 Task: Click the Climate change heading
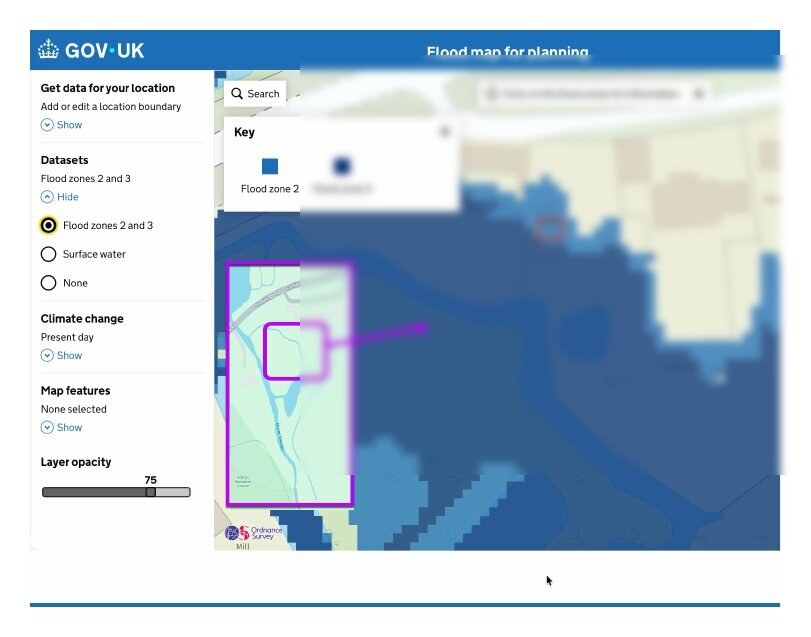82,318
